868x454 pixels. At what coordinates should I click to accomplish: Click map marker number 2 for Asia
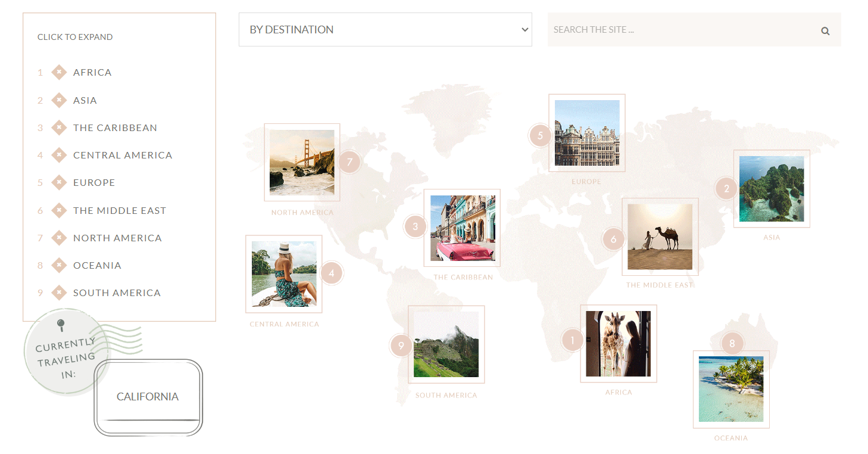726,189
